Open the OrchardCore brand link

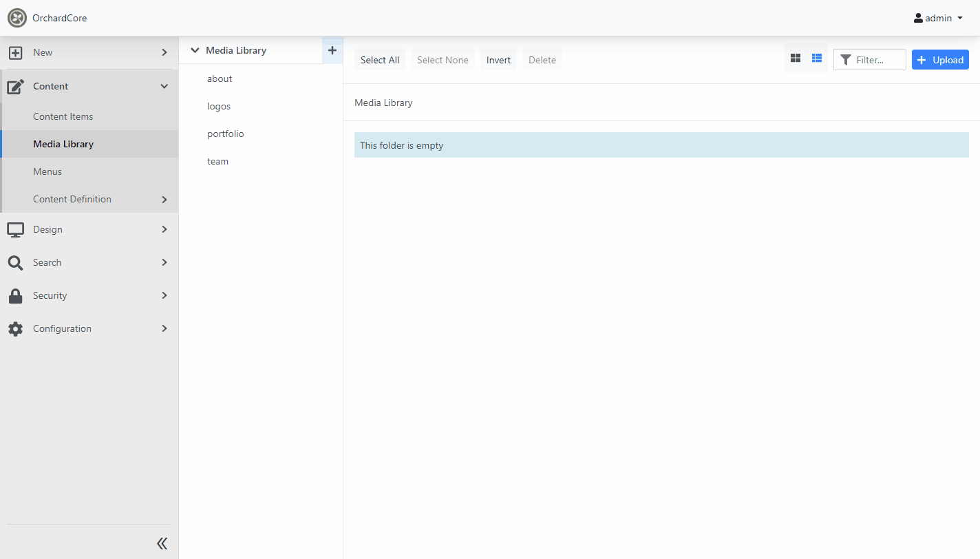pyautogui.click(x=59, y=18)
